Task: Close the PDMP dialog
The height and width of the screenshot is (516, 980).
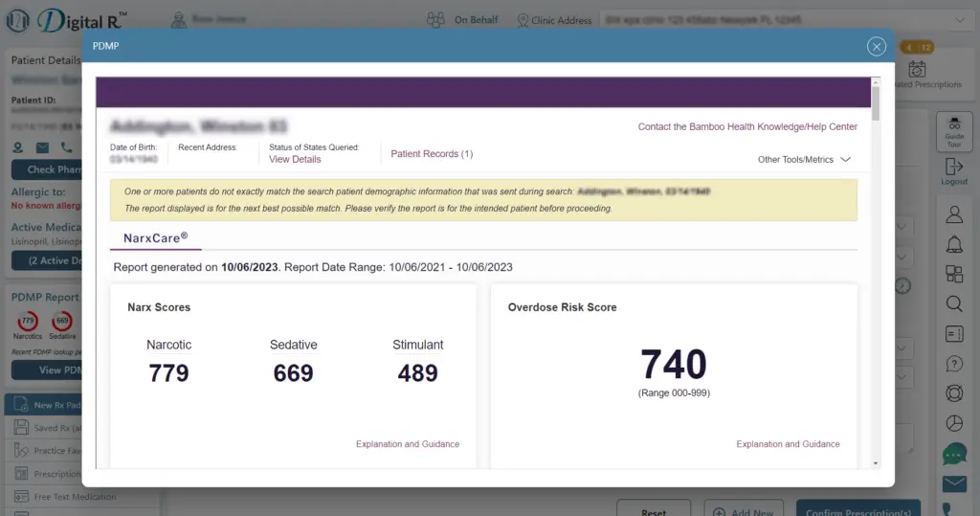Action: [877, 46]
